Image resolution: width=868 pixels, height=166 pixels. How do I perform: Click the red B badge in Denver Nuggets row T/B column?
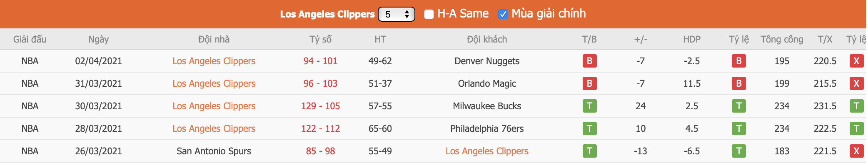589,61
